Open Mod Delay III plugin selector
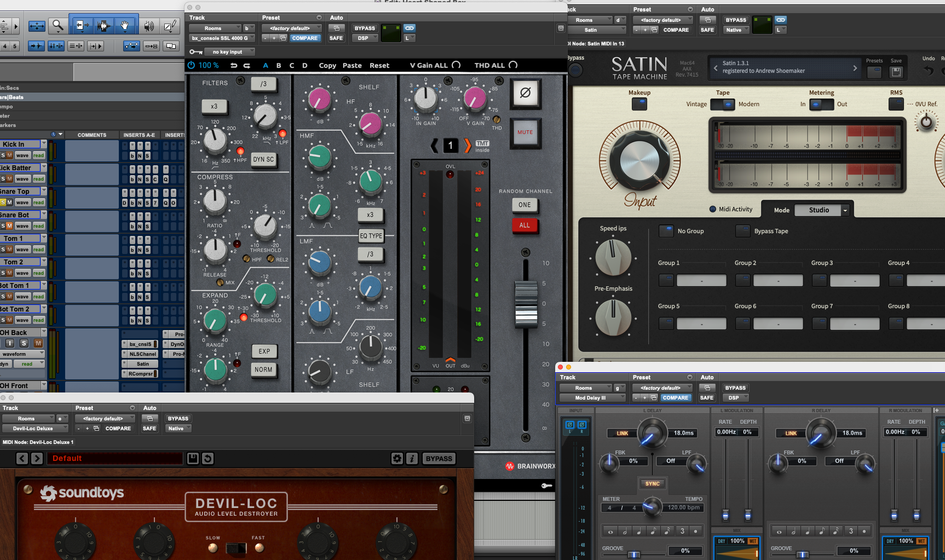 coord(592,398)
